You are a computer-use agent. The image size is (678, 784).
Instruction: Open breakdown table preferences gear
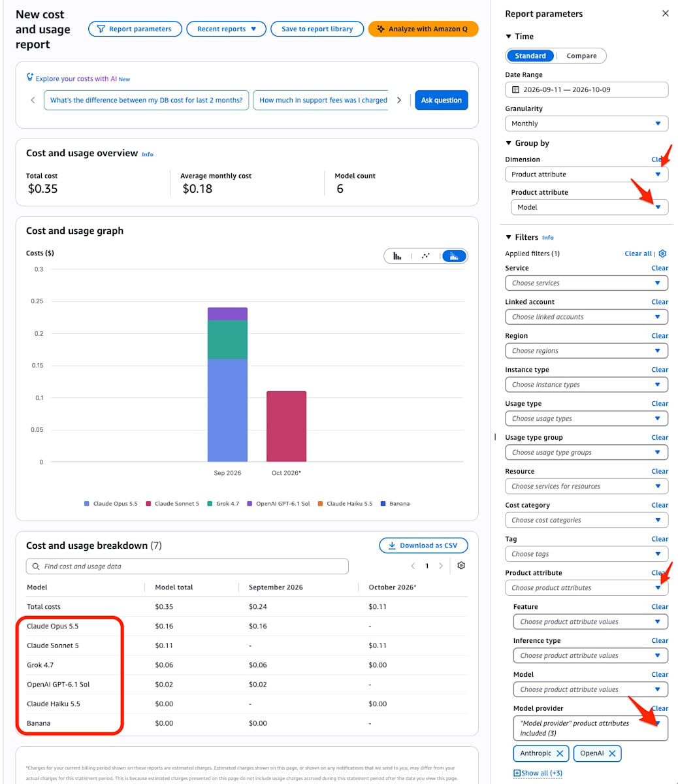point(461,566)
